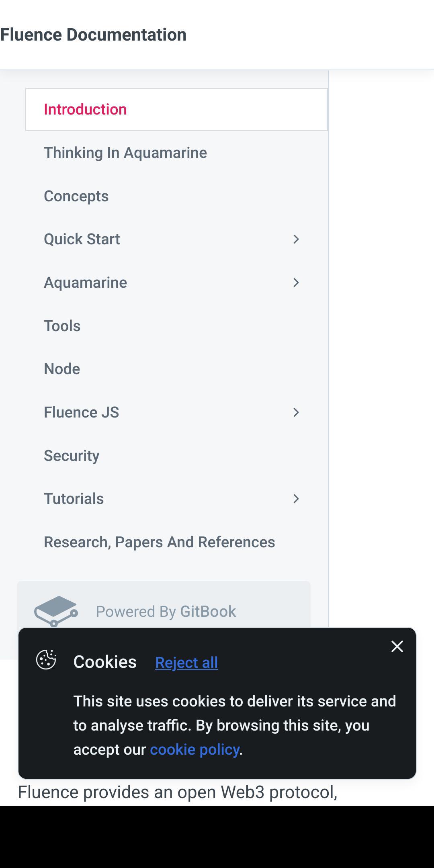
Task: Open the Concepts page
Action: pyautogui.click(x=76, y=196)
